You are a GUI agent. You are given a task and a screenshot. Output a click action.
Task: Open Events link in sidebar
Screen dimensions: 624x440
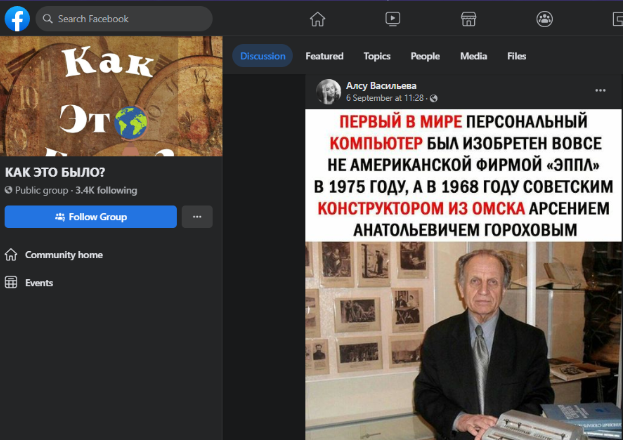39,283
